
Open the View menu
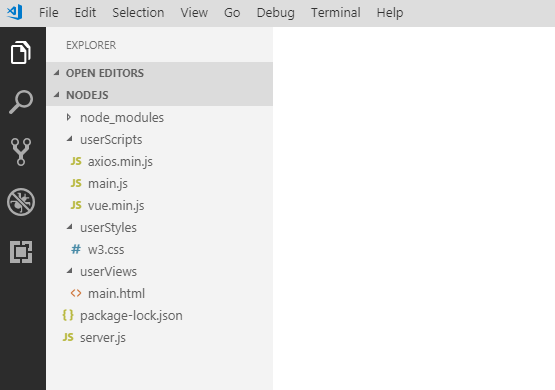pyautogui.click(x=194, y=13)
